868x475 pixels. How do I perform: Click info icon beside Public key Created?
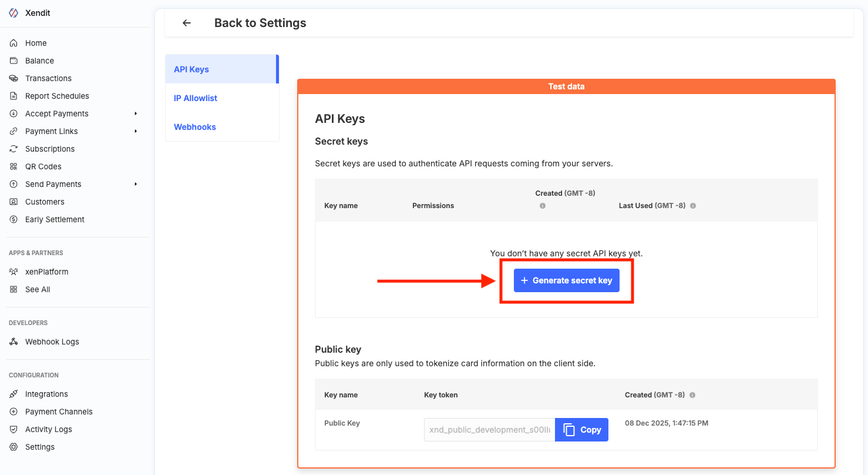click(x=692, y=395)
